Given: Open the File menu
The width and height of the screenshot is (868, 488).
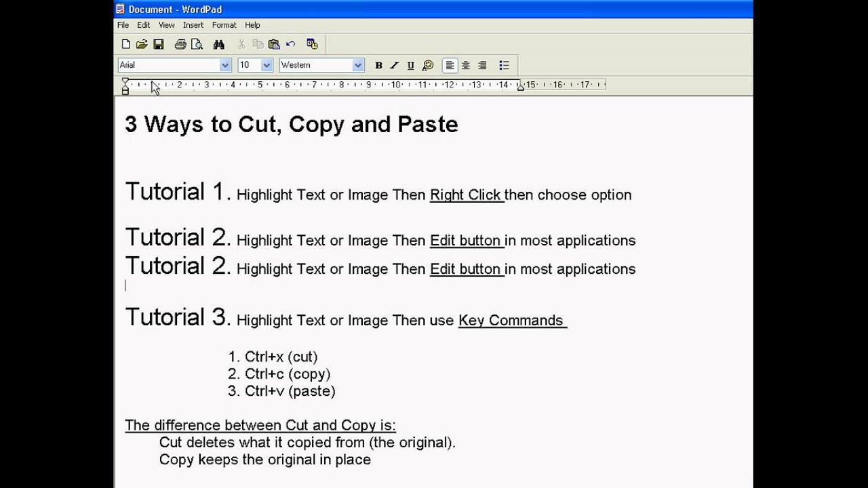Looking at the screenshot, I should 123,25.
